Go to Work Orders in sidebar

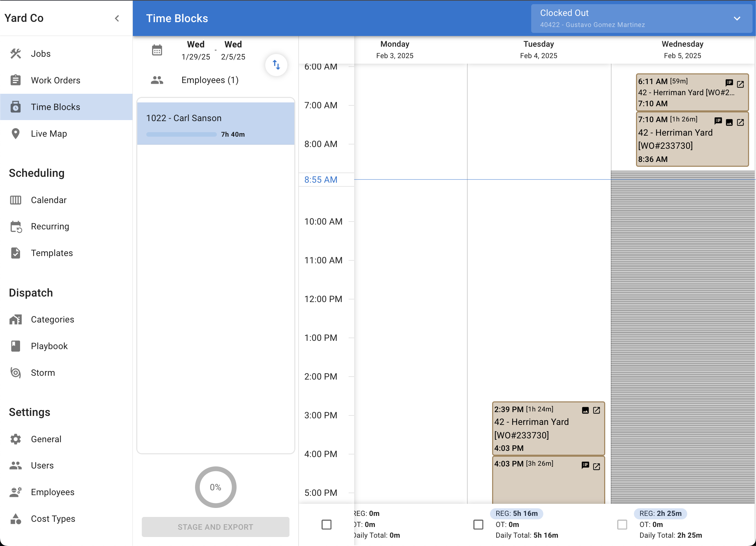55,80
